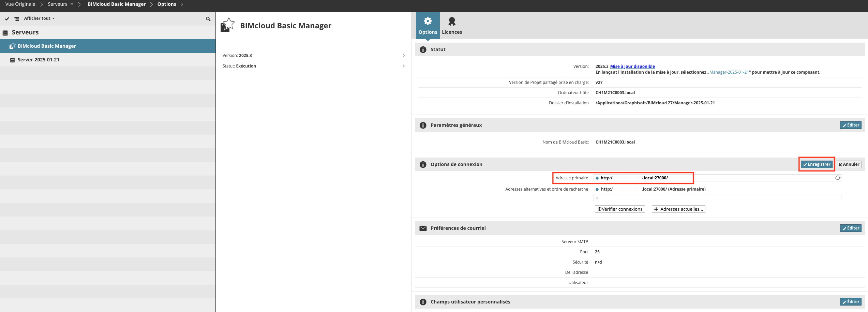Click the large BIMcloud Basic Manager star icon
Screen dimensions: 868x312
click(x=228, y=25)
